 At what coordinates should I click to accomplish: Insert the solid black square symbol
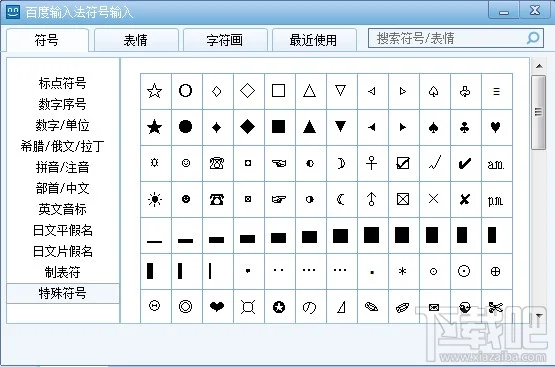coord(279,127)
